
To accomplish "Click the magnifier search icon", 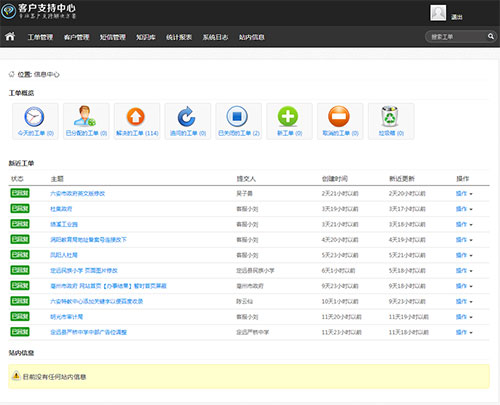I will pyautogui.click(x=491, y=36).
